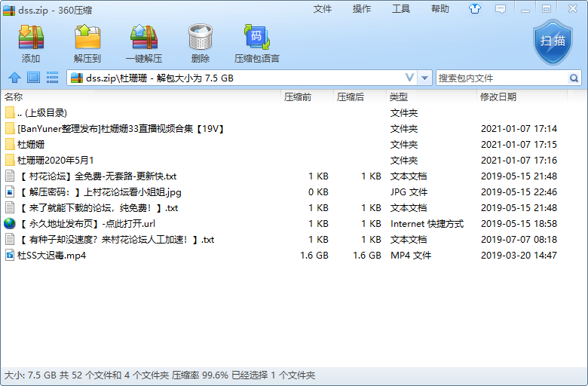Click the 0 KB size of the jpg file
588x386 pixels.
[x=318, y=192]
